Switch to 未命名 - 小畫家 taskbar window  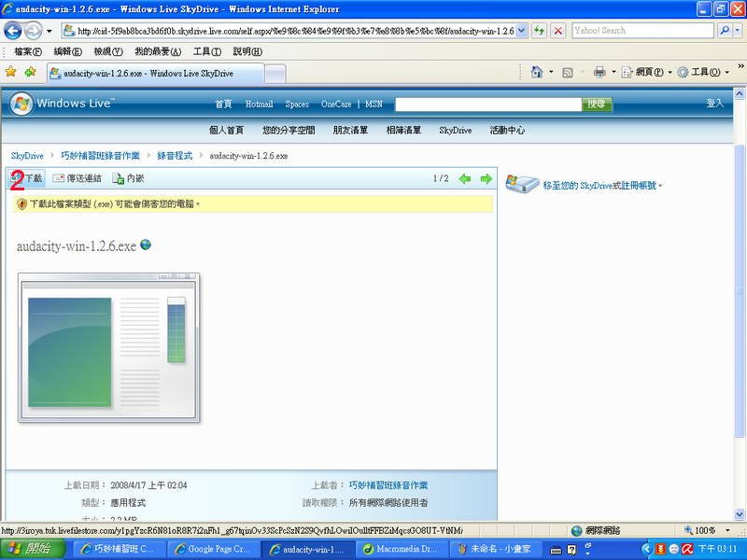pos(496,549)
